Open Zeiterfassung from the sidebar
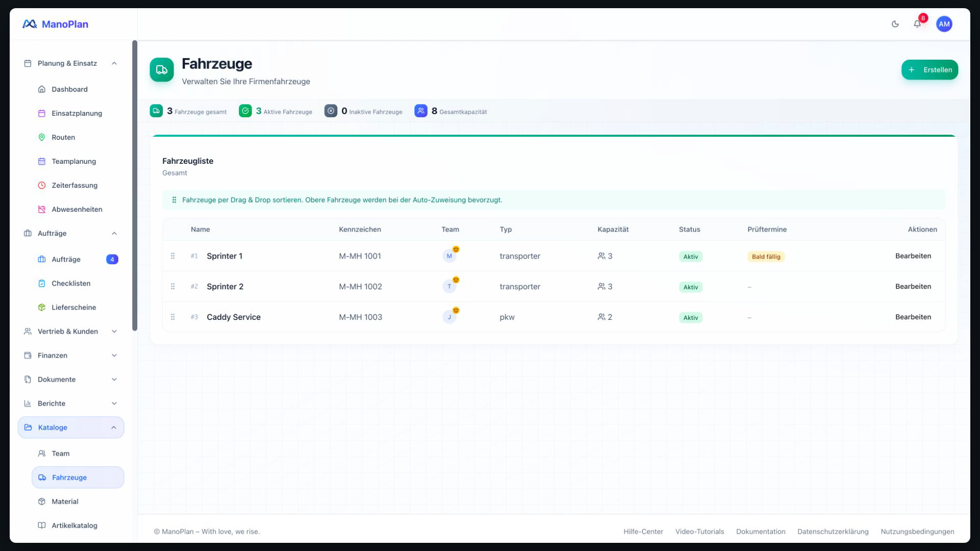 pos(78,185)
